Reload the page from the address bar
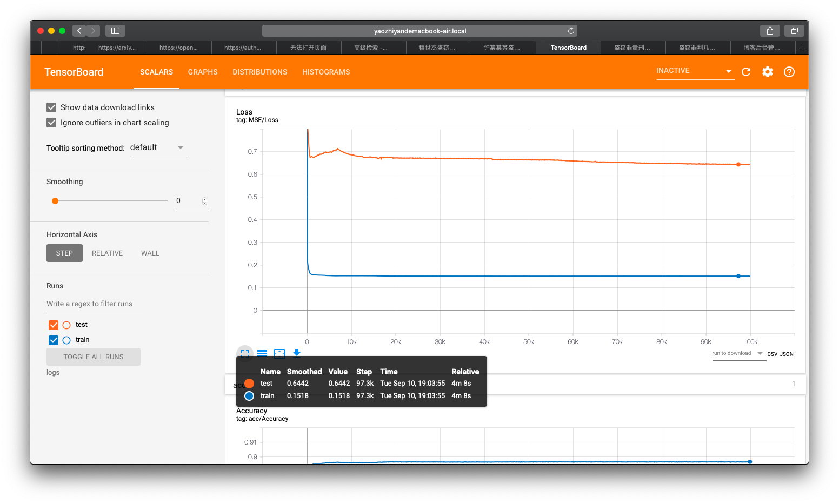The width and height of the screenshot is (839, 504). point(571,31)
